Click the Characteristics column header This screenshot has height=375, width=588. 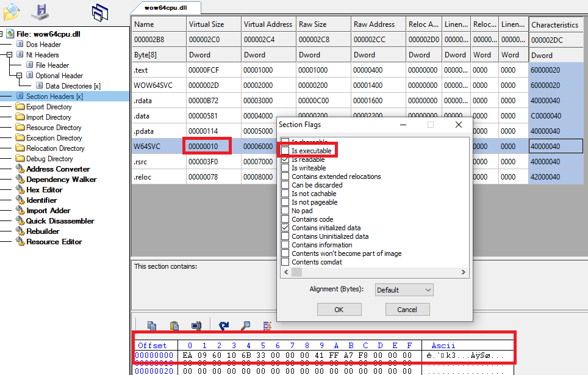[x=556, y=25]
